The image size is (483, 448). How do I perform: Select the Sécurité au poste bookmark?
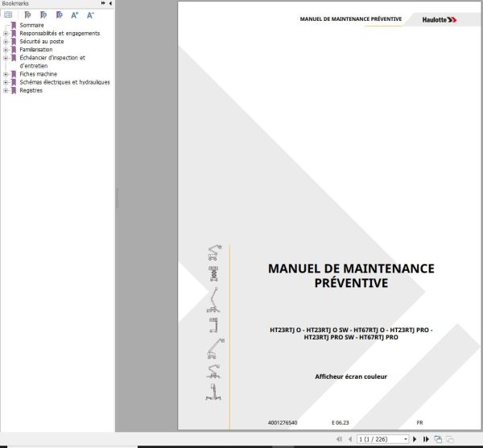coord(42,42)
